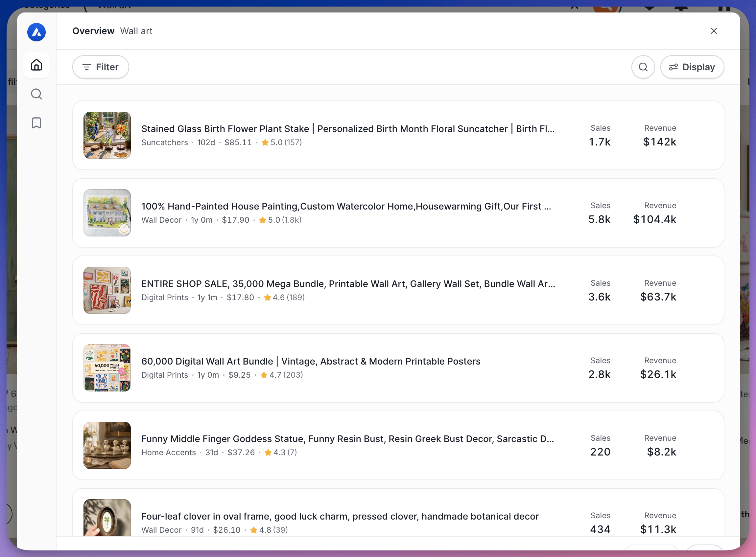
Task: Click the $26.10 price text
Action: click(227, 530)
